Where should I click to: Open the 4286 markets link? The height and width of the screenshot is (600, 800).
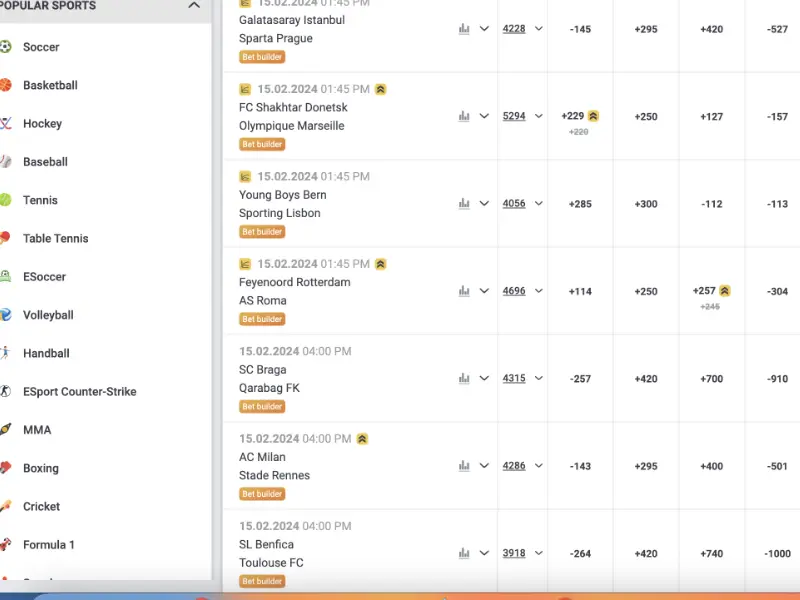coord(514,465)
